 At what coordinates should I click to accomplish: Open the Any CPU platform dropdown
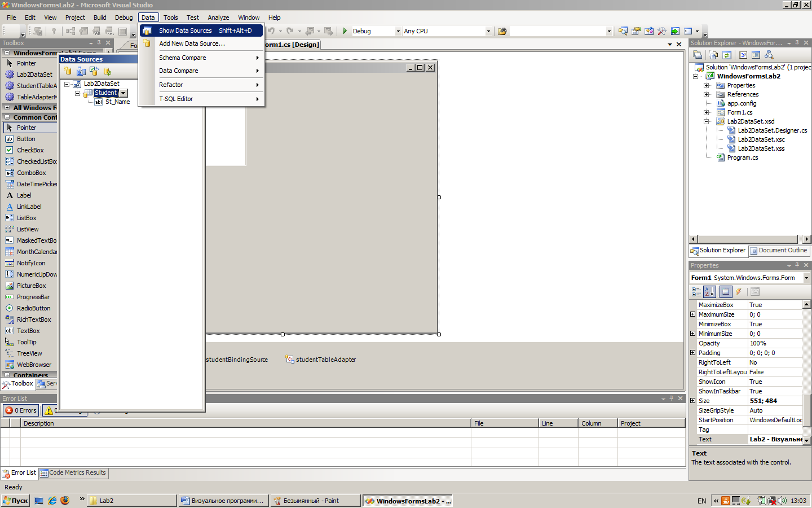pos(488,31)
